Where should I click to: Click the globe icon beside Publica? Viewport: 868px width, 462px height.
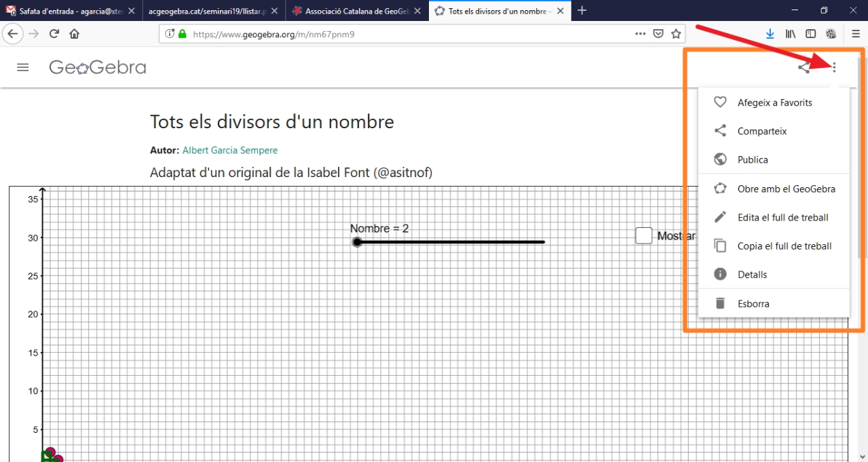tap(721, 159)
